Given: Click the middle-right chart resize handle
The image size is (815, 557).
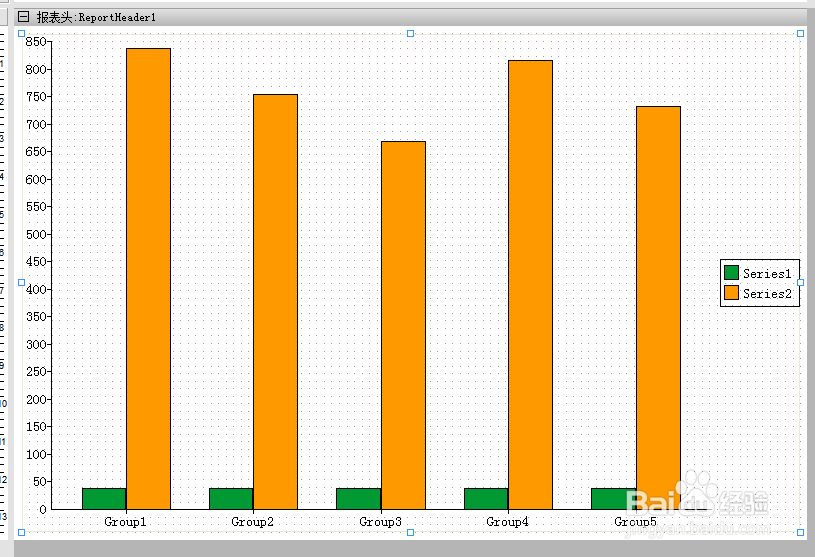Looking at the screenshot, I should (800, 282).
